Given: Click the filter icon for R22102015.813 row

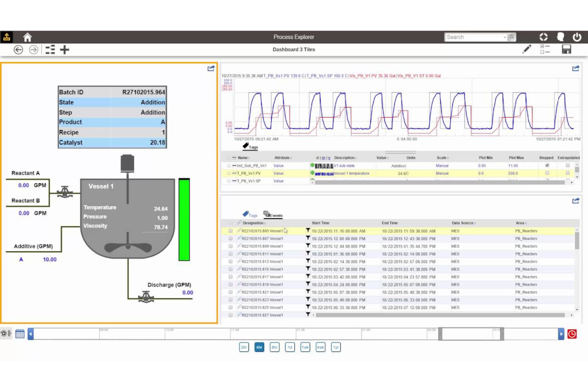Looking at the screenshot, I should (x=308, y=261).
